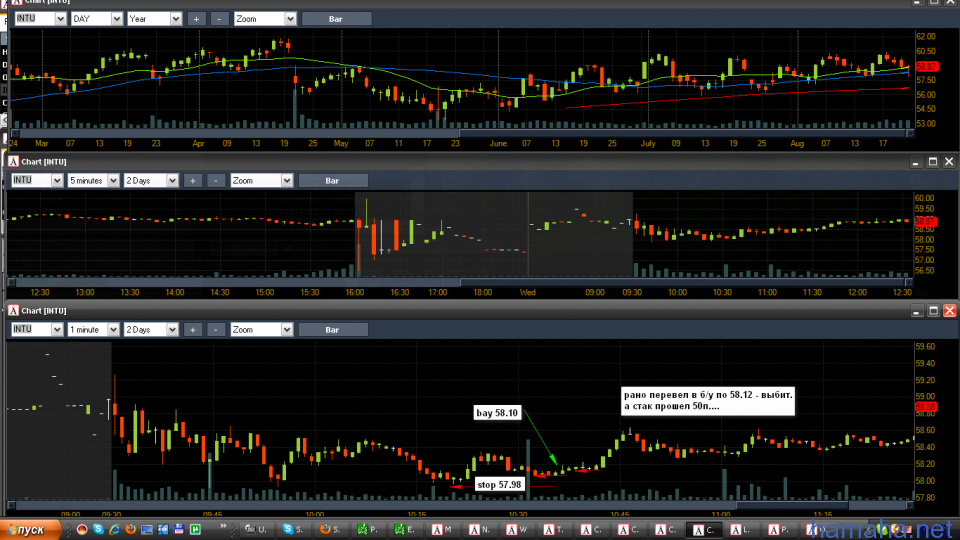Image resolution: width=960 pixels, height=540 pixels.
Task: Select the 'stop 57.98' chart annotation
Action: point(499,484)
